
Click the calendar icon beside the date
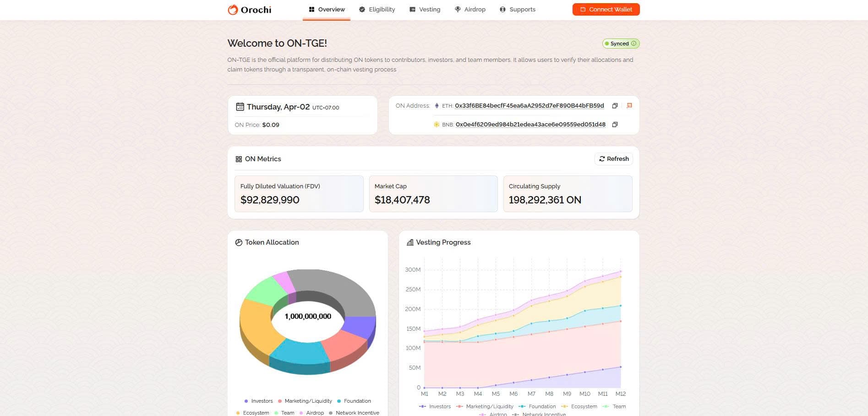pyautogui.click(x=240, y=107)
